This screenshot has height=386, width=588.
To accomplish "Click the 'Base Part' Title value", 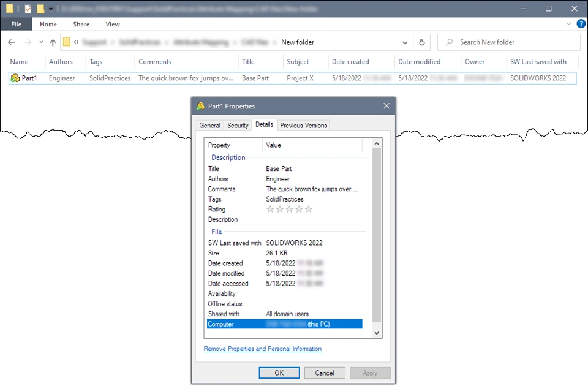I will click(x=279, y=169).
